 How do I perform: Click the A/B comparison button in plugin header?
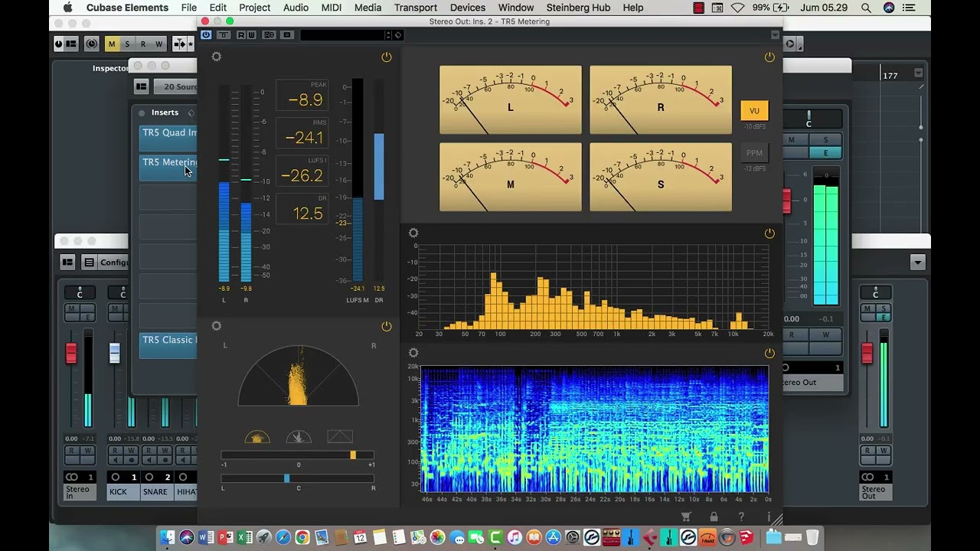coord(269,35)
